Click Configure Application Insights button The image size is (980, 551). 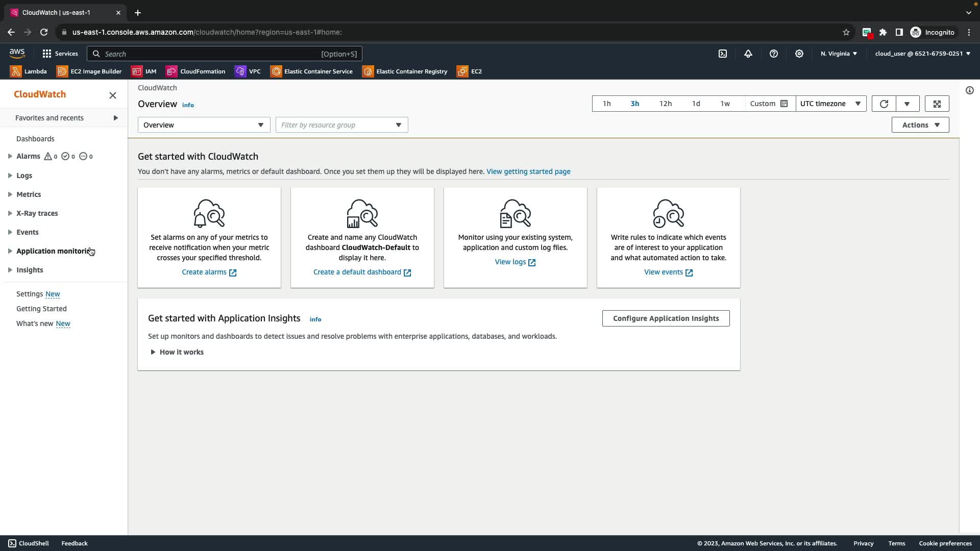(x=666, y=318)
